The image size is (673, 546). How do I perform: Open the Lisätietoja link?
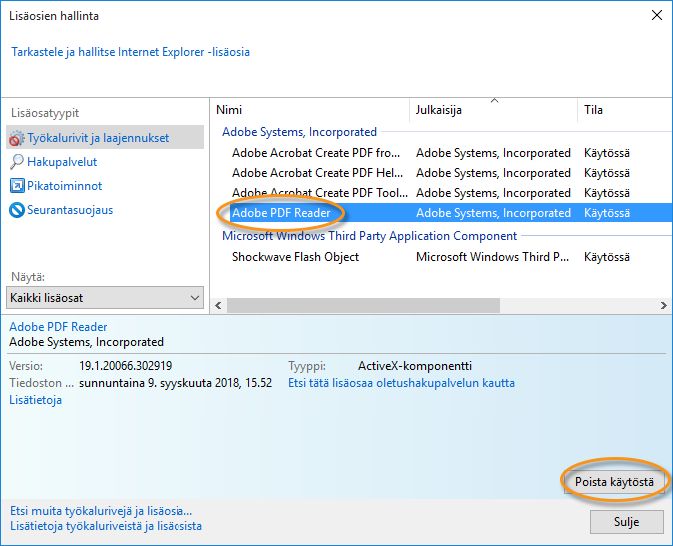pos(35,400)
